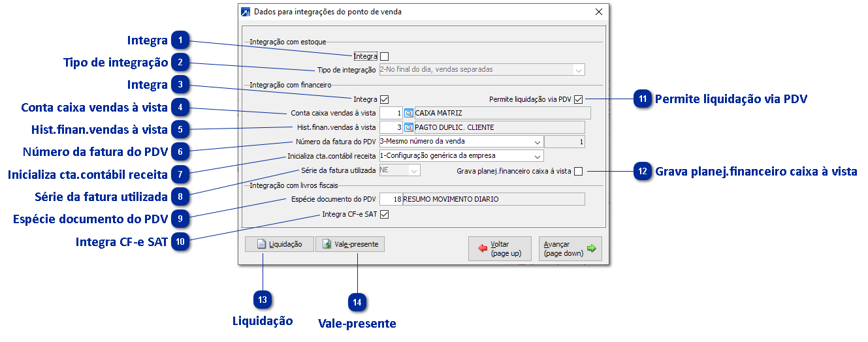
Task: Expand the Número da fatura do PDV dropdown
Action: click(537, 142)
